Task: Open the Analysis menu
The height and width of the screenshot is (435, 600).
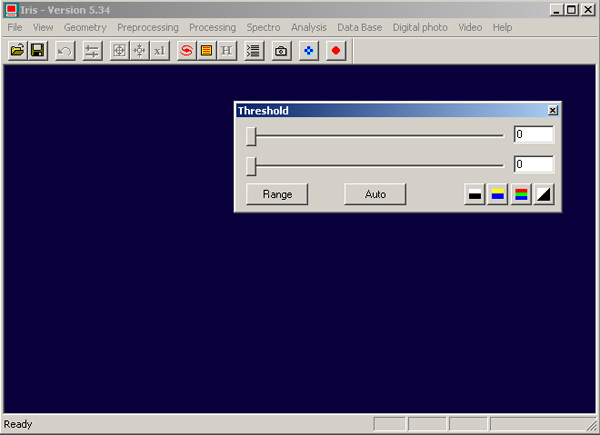Action: pos(309,28)
